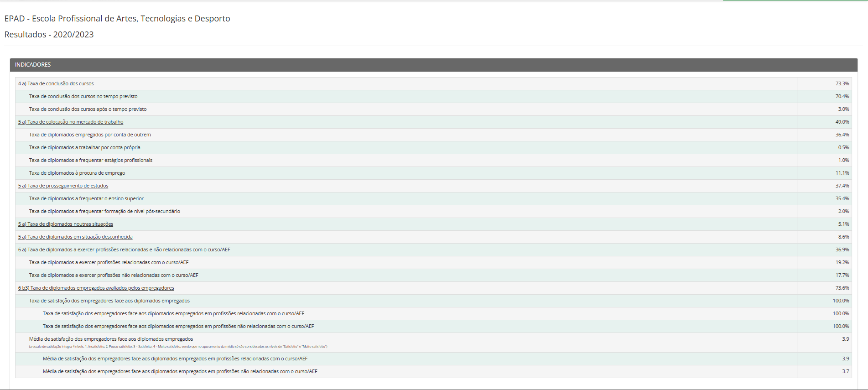Select the 'conclusão dos cursos após o tempo previsto' row
868x390 pixels.
[88, 109]
